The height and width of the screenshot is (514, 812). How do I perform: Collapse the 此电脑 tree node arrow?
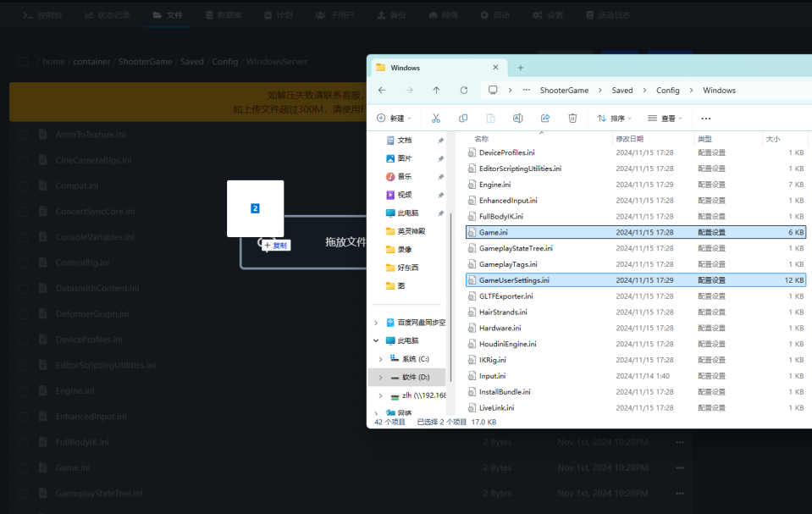click(x=376, y=340)
